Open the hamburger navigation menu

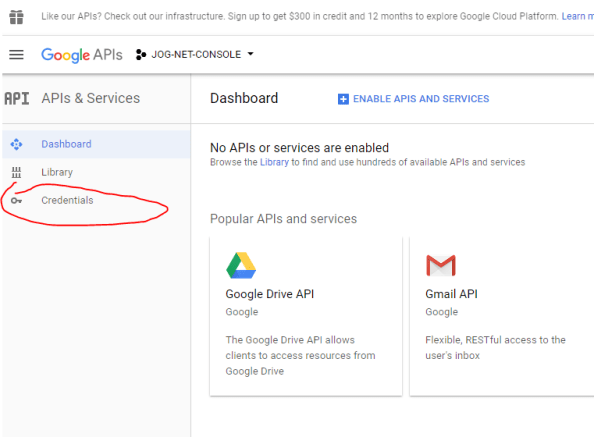pos(16,55)
